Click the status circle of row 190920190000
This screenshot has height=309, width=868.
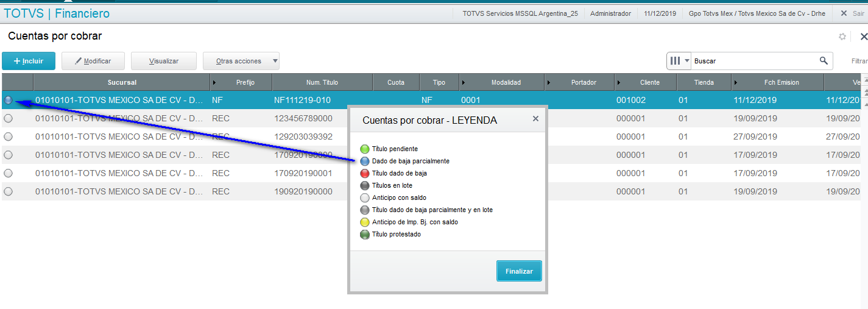click(9, 191)
